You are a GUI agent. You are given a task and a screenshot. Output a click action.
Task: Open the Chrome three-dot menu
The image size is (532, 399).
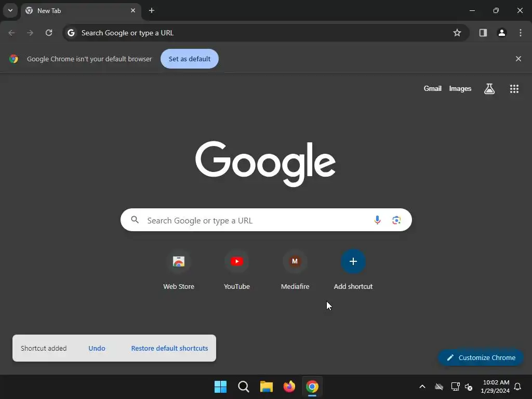click(x=521, y=33)
